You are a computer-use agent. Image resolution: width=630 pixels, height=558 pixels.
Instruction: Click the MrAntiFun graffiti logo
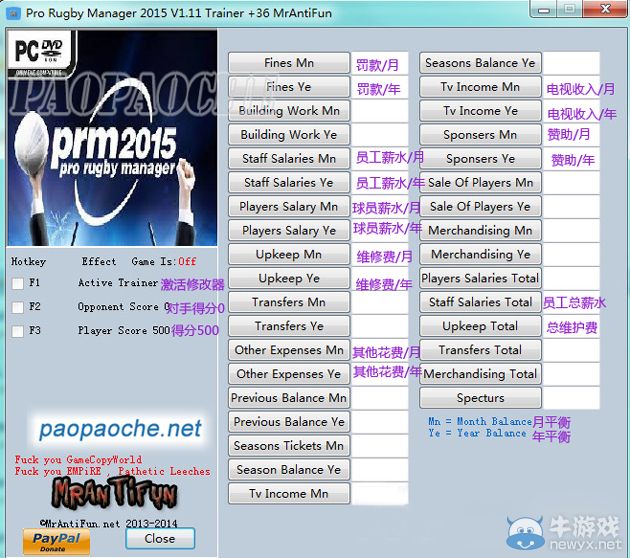114,494
